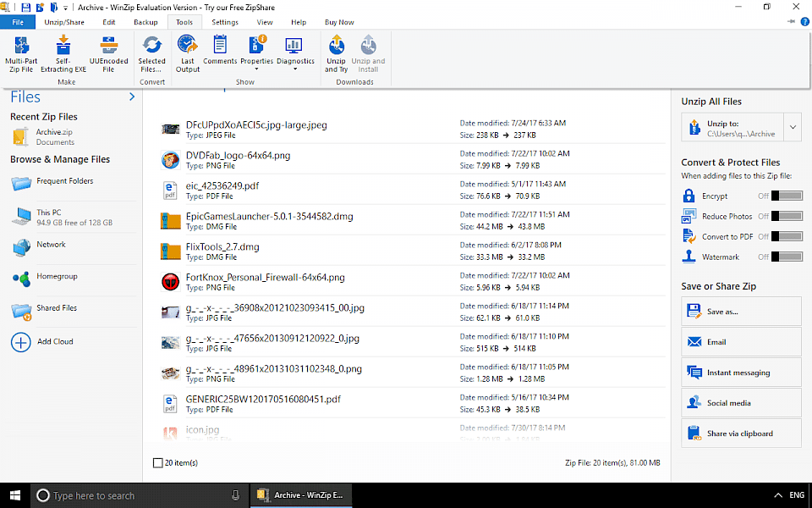Select g_-_-x-_-_-_47656x20130912120922_0.jpg thumbnail

170,343
